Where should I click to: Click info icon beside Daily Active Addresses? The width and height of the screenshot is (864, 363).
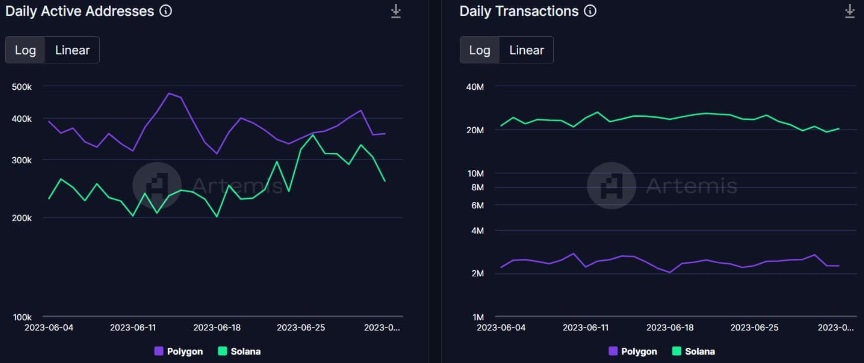165,11
